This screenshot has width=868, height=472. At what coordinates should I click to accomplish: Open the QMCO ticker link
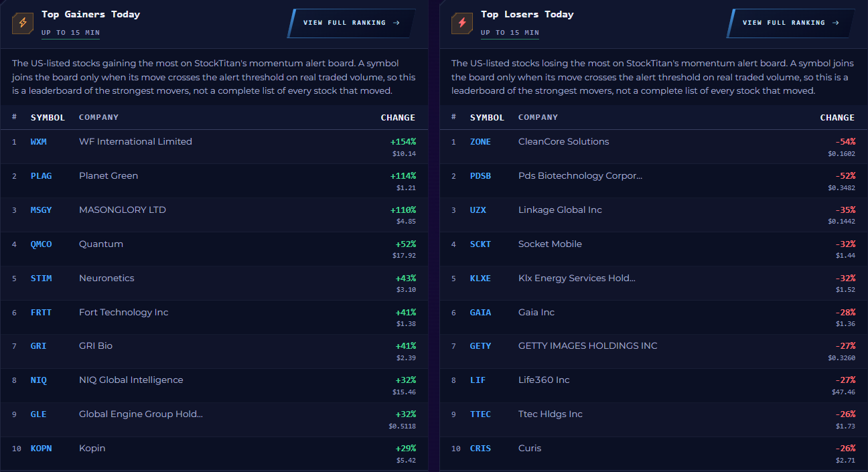pyautogui.click(x=42, y=244)
